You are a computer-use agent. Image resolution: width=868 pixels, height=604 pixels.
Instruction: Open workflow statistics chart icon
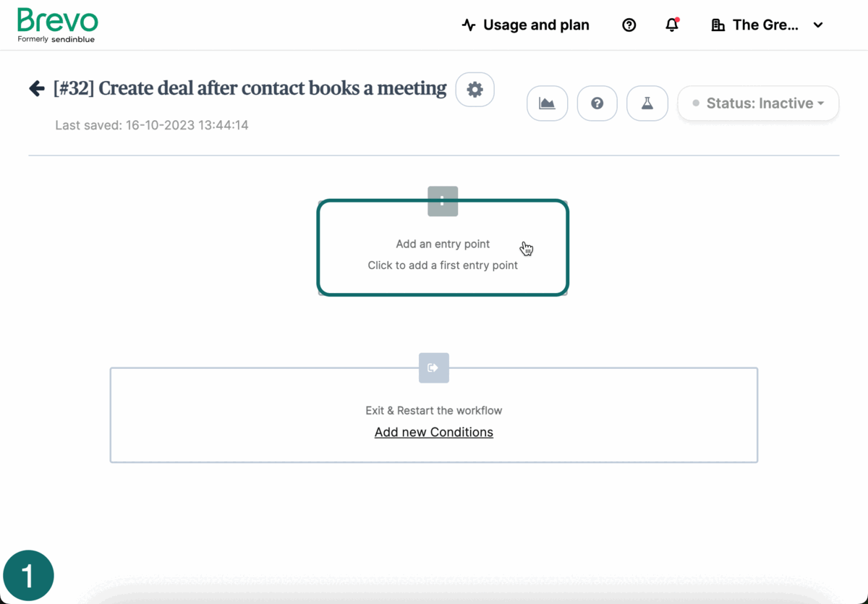[548, 103]
